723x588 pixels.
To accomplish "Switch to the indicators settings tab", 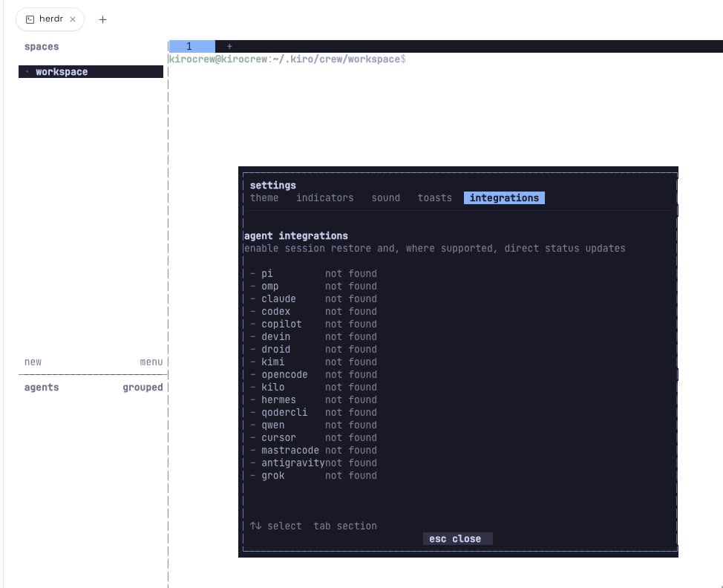I will 324,197.
